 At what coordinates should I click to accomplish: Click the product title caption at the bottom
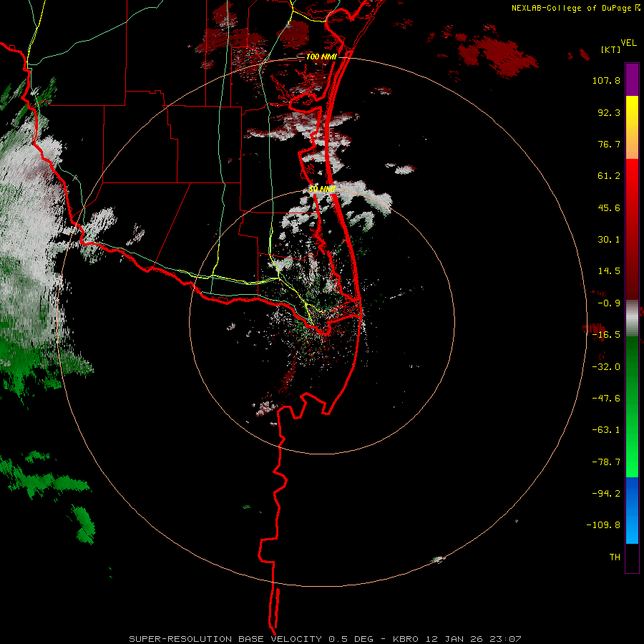pos(325,639)
